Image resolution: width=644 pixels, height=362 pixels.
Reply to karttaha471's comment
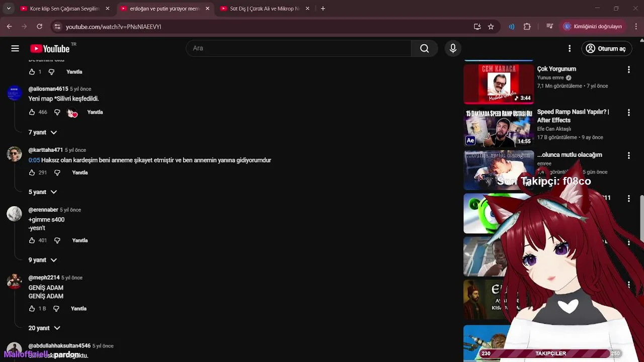(79, 172)
